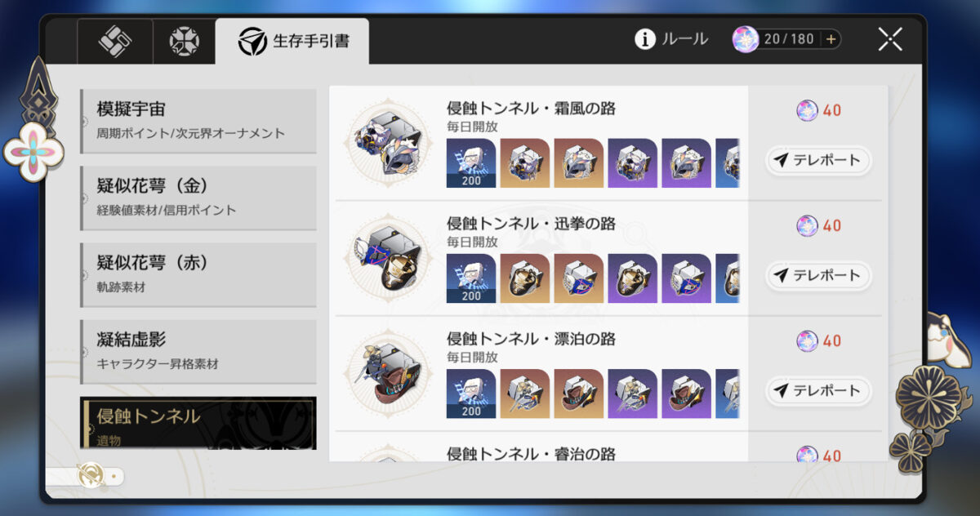Open the first diamond-icon guide tab
980x516 pixels.
(115, 42)
